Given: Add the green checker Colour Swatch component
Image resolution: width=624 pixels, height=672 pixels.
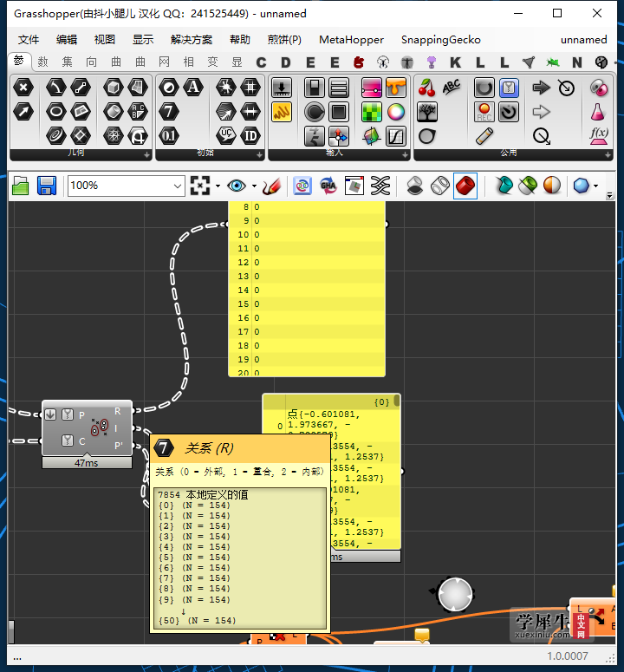Looking at the screenshot, I should click(x=371, y=112).
